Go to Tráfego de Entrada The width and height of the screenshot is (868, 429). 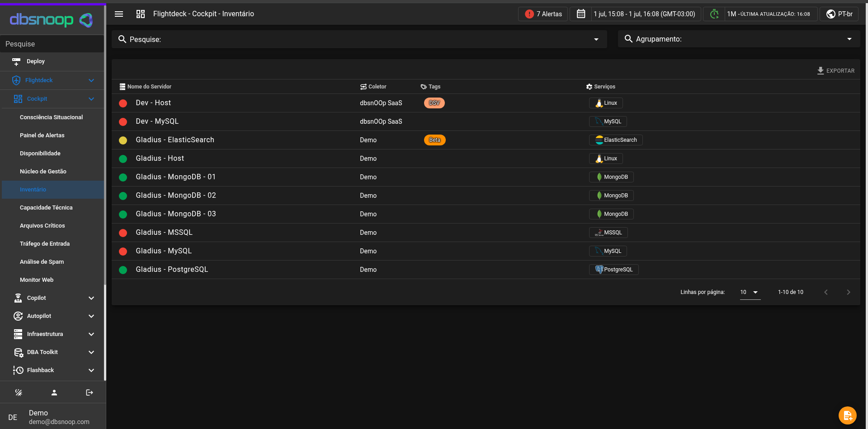45,244
